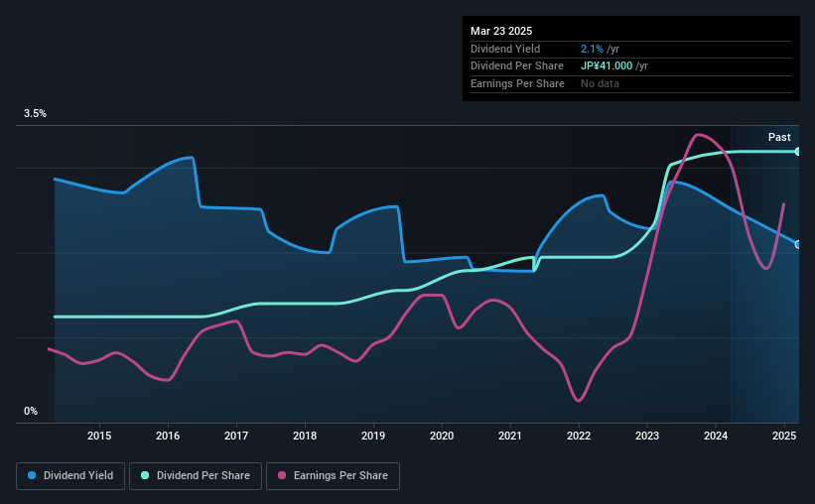Viewport: 815px width, 504px height.
Task: Select the 2022 x-axis label
Action: 579,436
